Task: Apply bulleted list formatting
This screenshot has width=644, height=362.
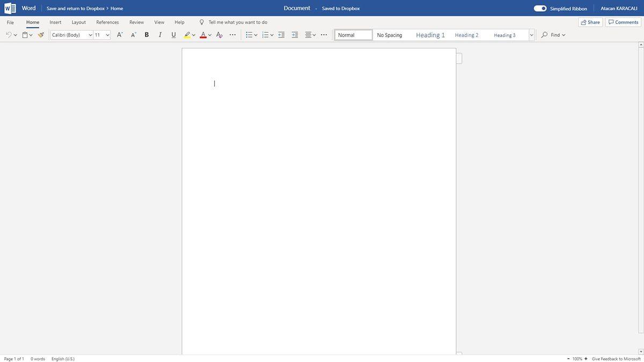Action: point(249,34)
